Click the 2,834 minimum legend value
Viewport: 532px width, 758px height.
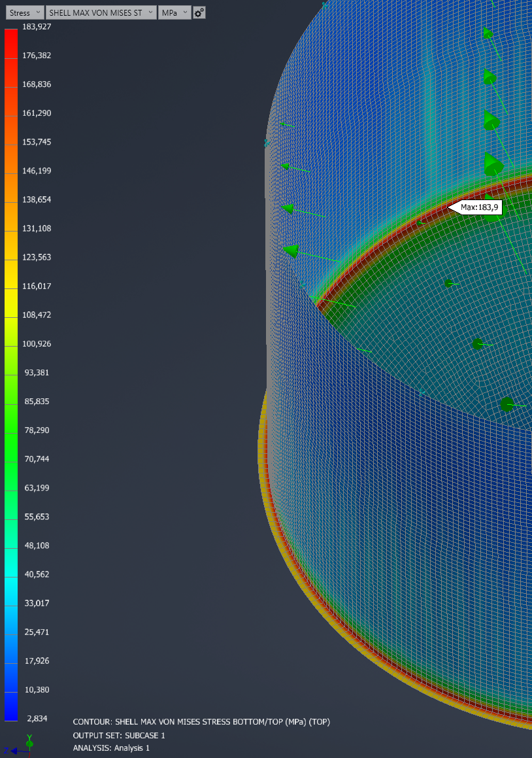click(37, 718)
